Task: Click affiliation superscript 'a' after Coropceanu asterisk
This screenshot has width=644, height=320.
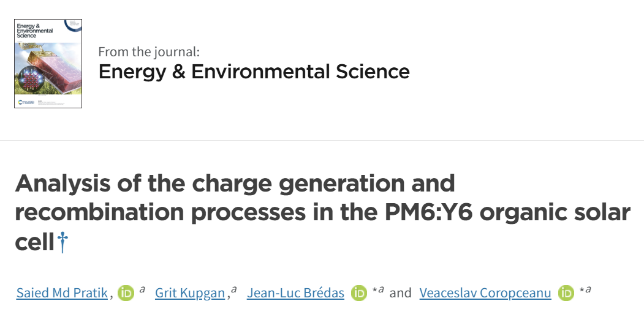Action: pos(588,289)
